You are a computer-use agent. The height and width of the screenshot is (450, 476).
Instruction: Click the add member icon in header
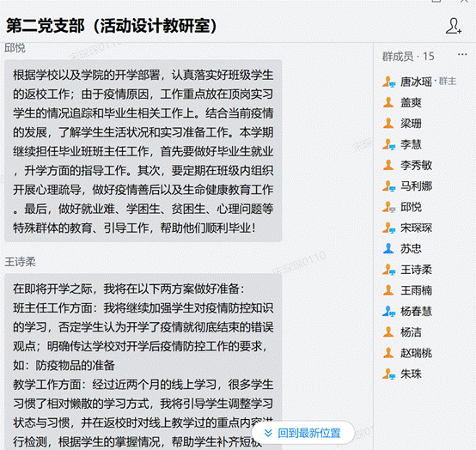[x=454, y=26]
